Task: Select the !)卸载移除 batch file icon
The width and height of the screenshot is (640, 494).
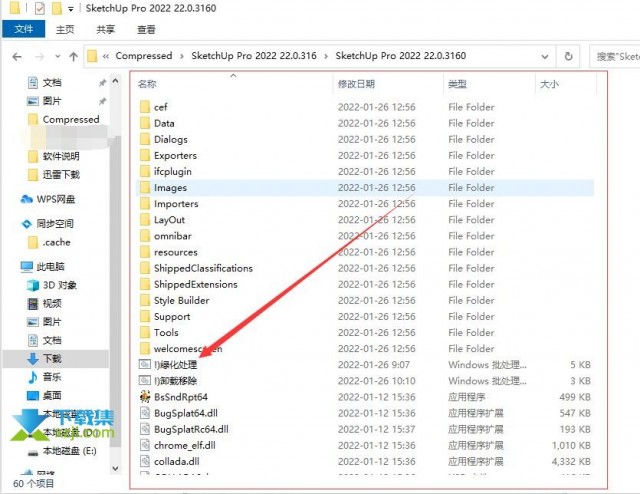Action: tap(145, 381)
